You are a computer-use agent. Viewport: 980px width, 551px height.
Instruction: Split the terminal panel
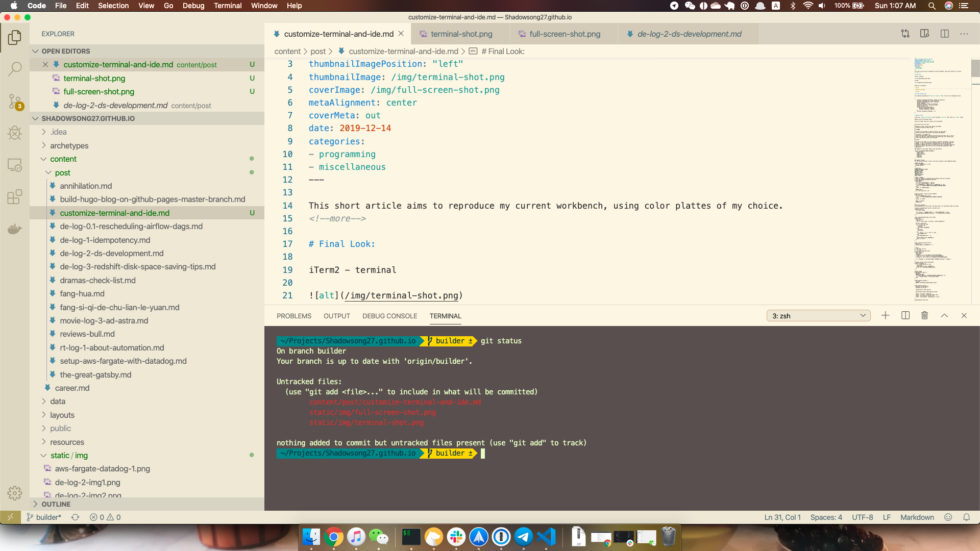(x=905, y=316)
